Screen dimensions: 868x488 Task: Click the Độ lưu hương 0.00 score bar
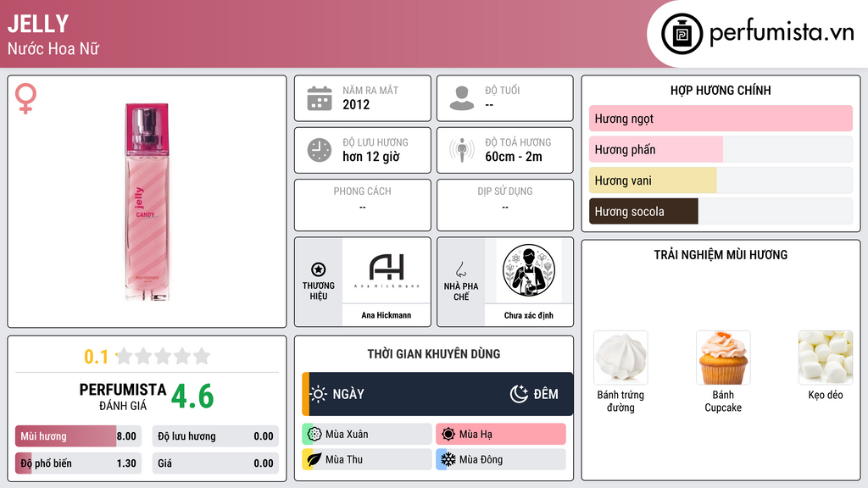point(215,436)
